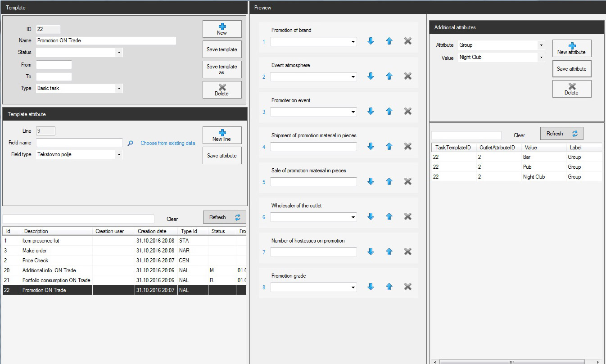Click Choose from existing data link
This screenshot has height=364, width=606.
tap(167, 143)
